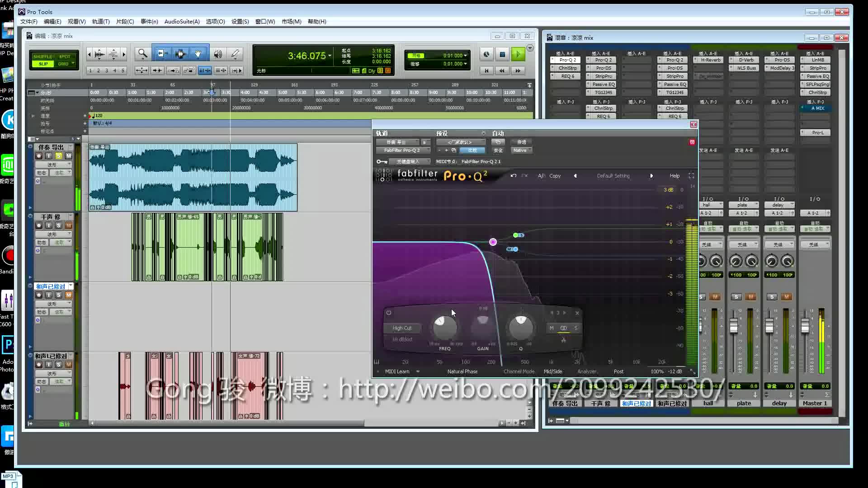The image size is (868, 488).
Task: Click the online clock icon in transport
Action: pyautogui.click(x=486, y=55)
